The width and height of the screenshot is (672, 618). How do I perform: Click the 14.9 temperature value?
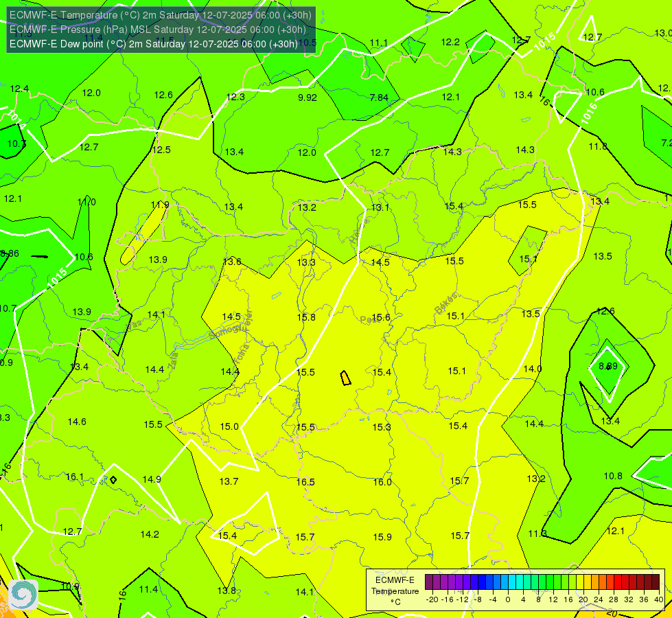tap(152, 479)
